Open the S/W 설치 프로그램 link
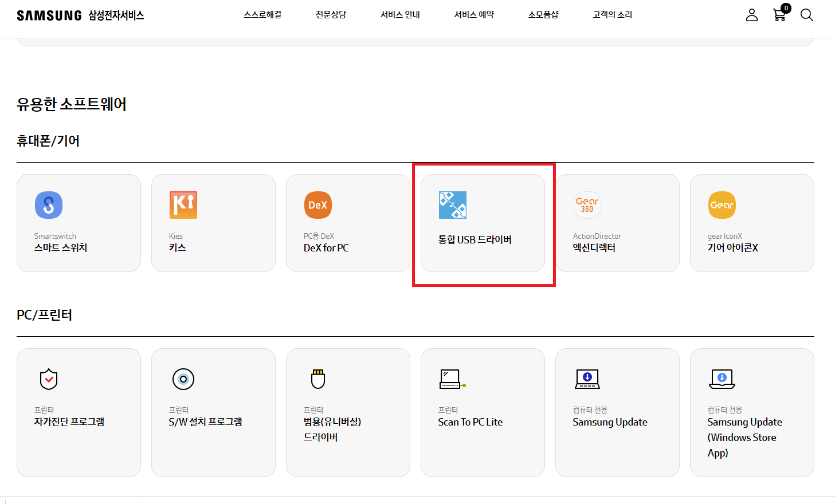The image size is (835, 504). (206, 422)
